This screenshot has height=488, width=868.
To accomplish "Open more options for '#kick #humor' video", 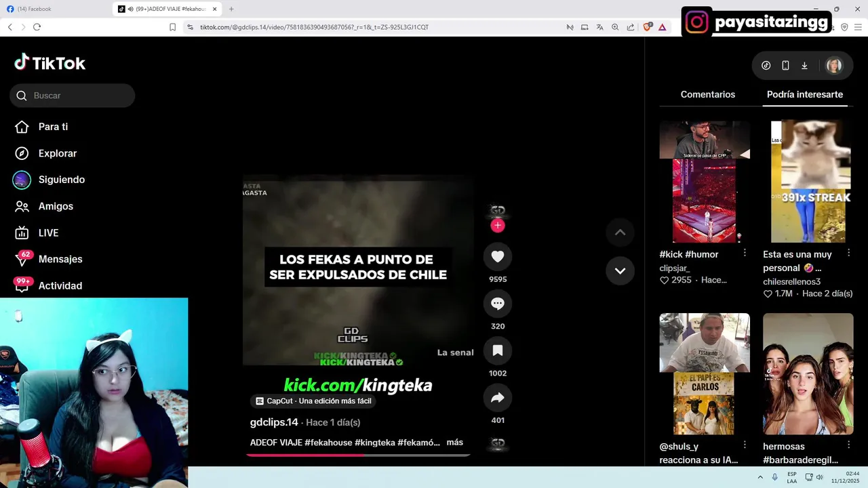I will click(745, 253).
